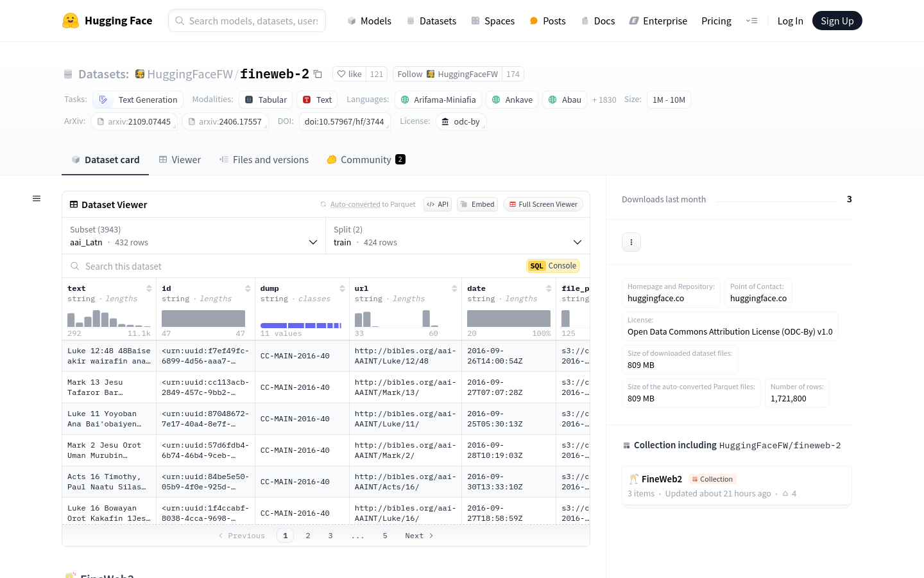This screenshot has height=578, width=924.
Task: Open the three-dot options menu
Action: (x=631, y=242)
